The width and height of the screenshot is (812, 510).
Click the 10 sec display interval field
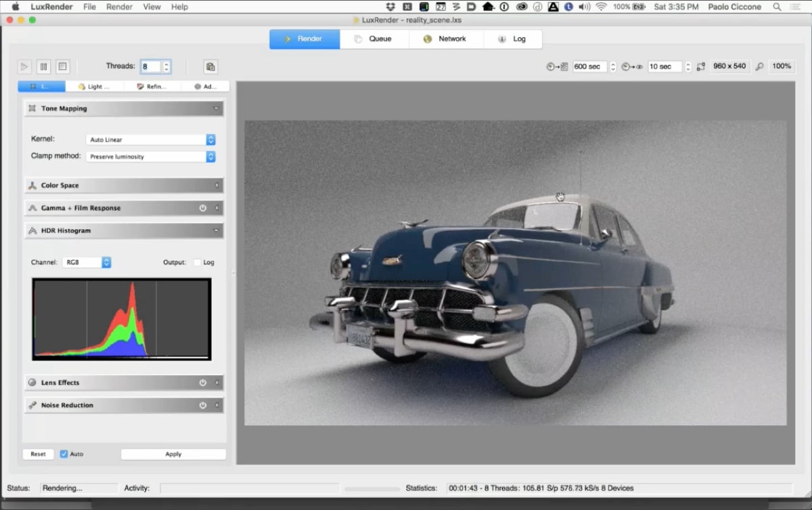pos(664,66)
